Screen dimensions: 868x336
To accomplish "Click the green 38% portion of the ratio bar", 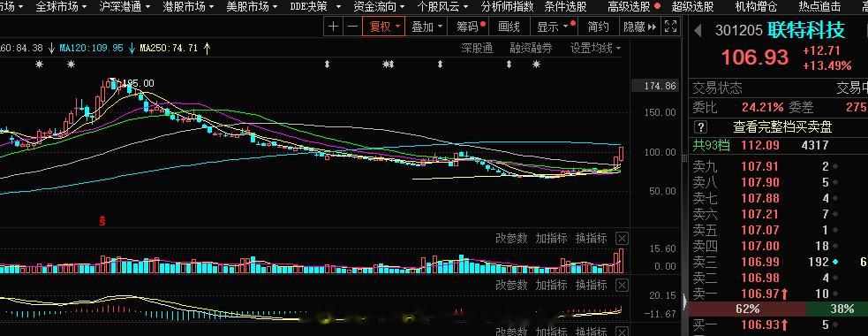I will pos(837,309).
